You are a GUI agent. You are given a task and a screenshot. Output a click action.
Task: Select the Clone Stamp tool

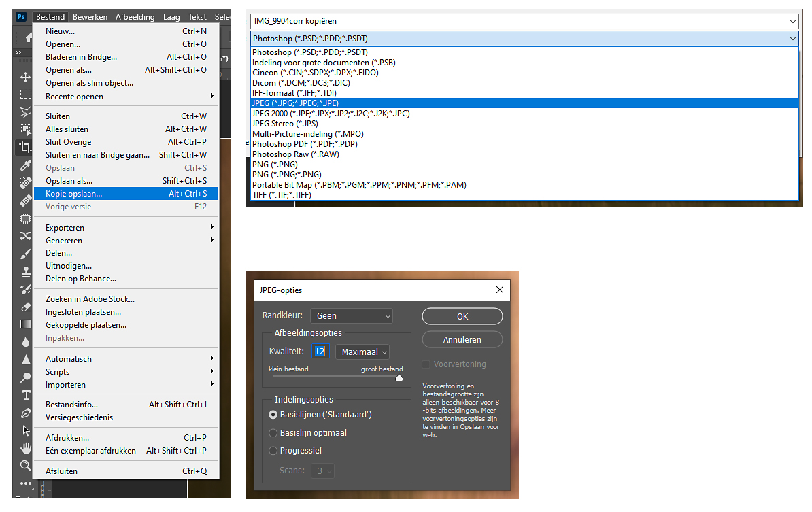point(25,271)
